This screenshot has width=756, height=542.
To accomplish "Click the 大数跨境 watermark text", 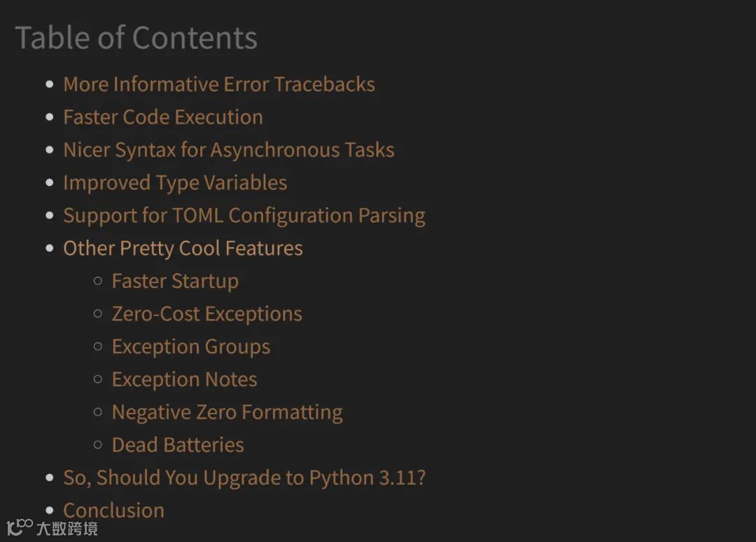I will (x=67, y=529).
